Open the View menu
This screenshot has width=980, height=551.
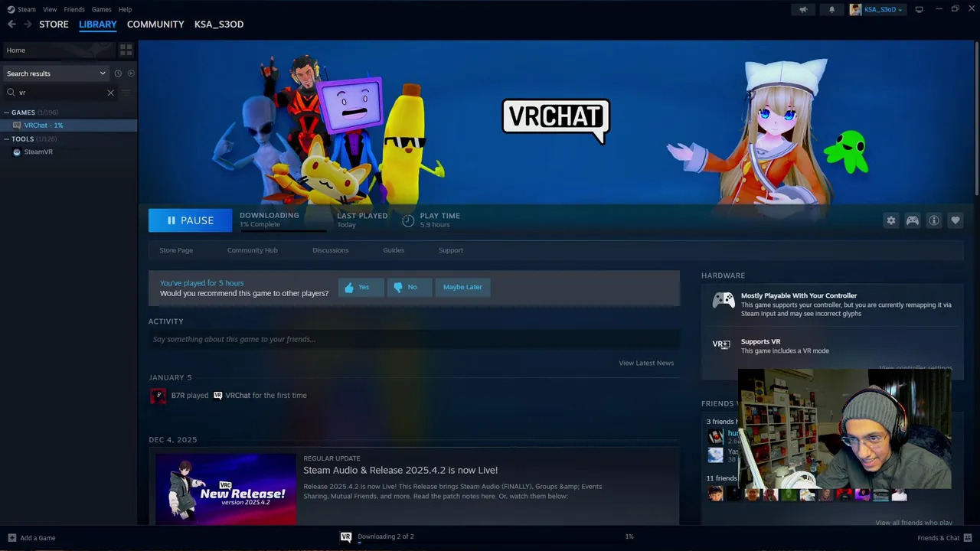tap(50, 9)
